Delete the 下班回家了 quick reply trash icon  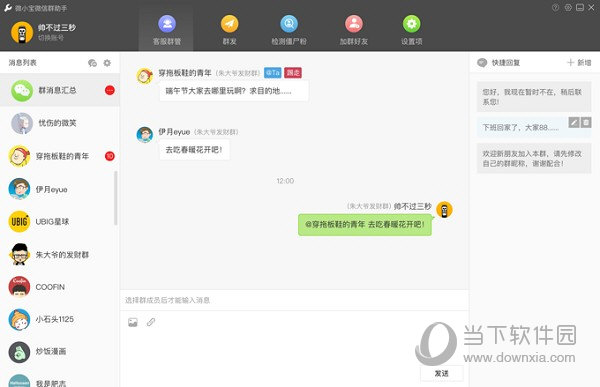pos(586,122)
